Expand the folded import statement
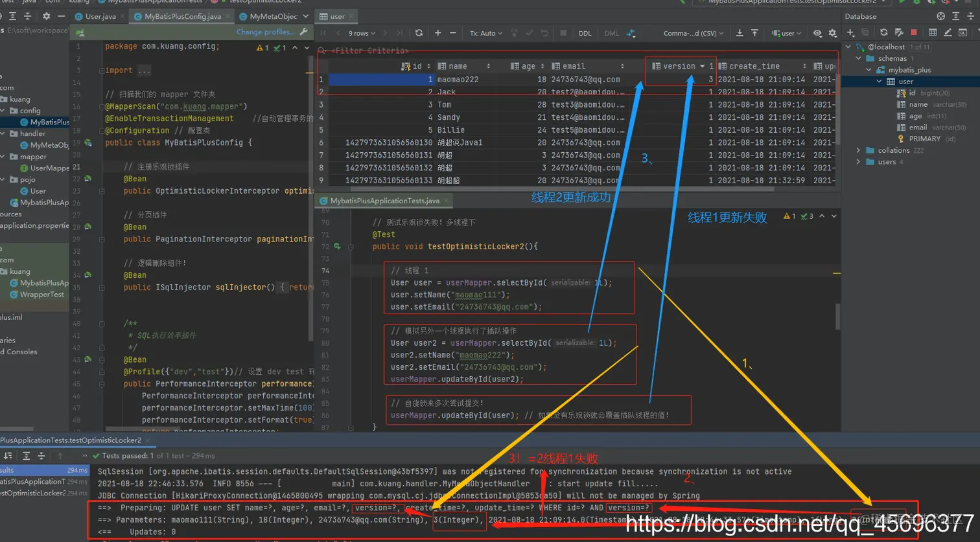This screenshot has height=542, width=980. (143, 70)
